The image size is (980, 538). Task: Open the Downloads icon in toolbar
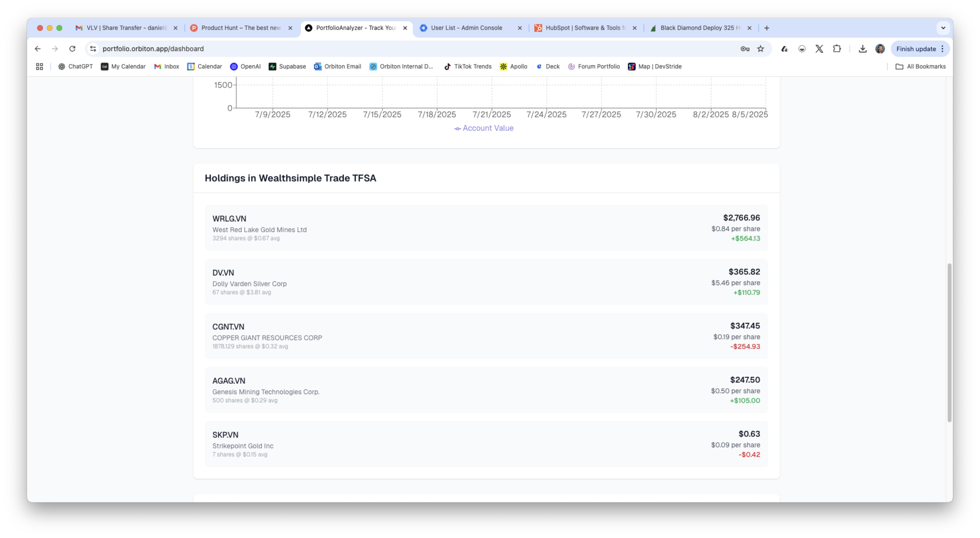point(863,49)
